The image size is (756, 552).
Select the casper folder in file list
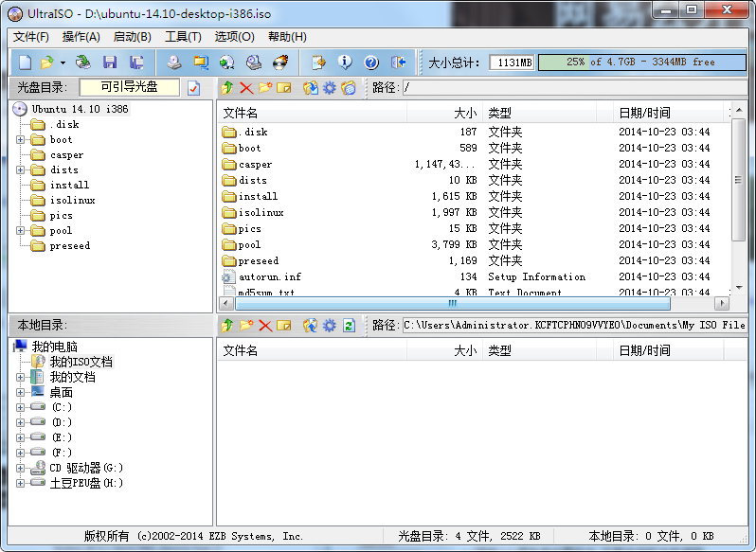tap(255, 164)
